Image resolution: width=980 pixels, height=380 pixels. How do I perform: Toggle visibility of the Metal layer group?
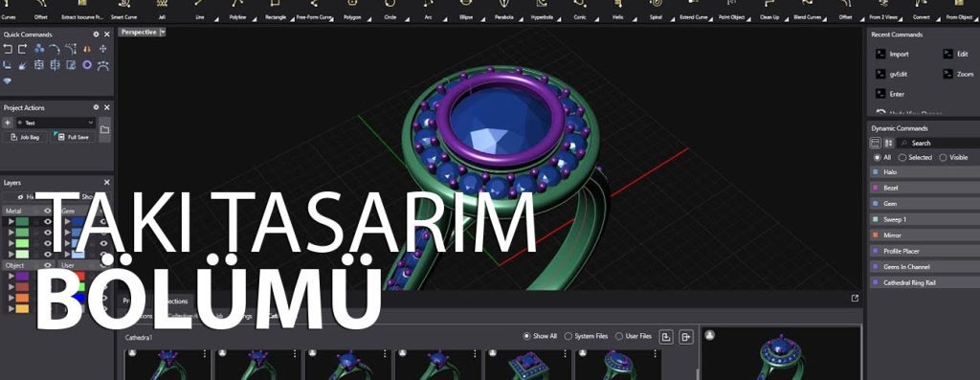[47, 212]
